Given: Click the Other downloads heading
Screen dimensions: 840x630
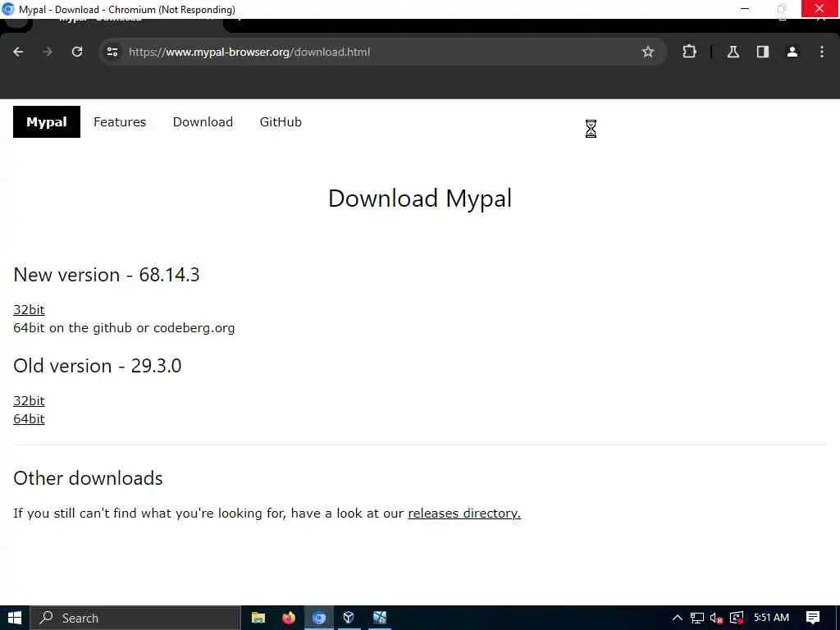Looking at the screenshot, I should click(x=88, y=478).
